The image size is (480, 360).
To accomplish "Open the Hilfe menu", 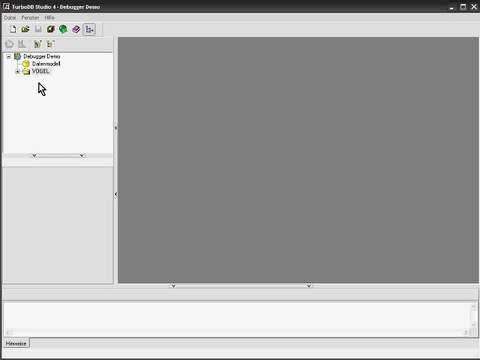I will point(49,18).
